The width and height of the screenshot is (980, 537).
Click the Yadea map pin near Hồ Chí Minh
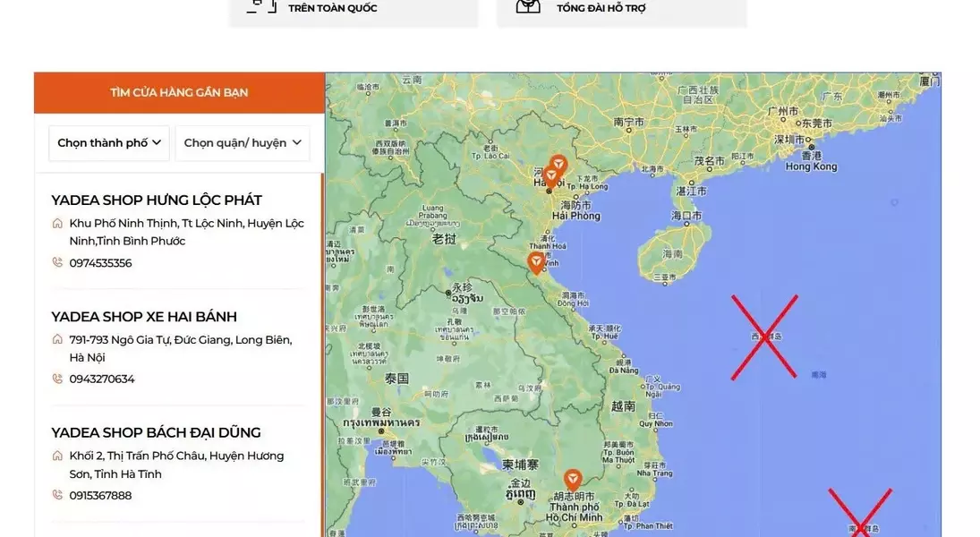point(573,480)
